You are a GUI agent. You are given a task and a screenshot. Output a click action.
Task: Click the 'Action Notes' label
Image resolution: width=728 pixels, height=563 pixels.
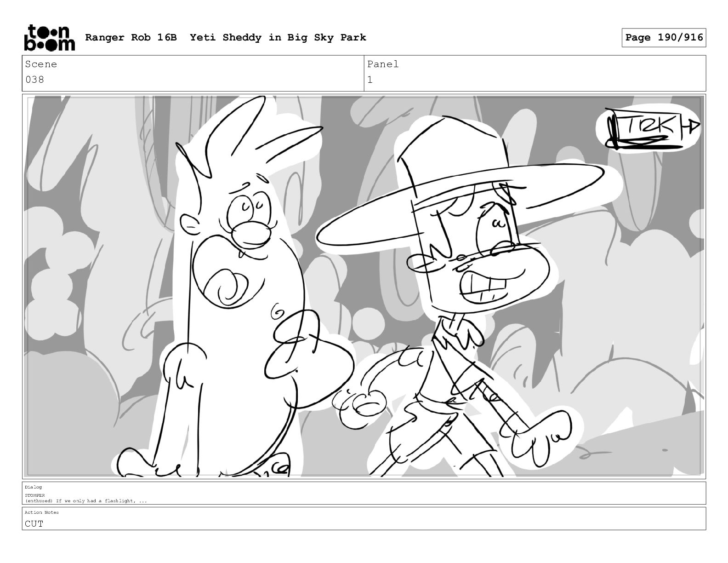tap(41, 512)
